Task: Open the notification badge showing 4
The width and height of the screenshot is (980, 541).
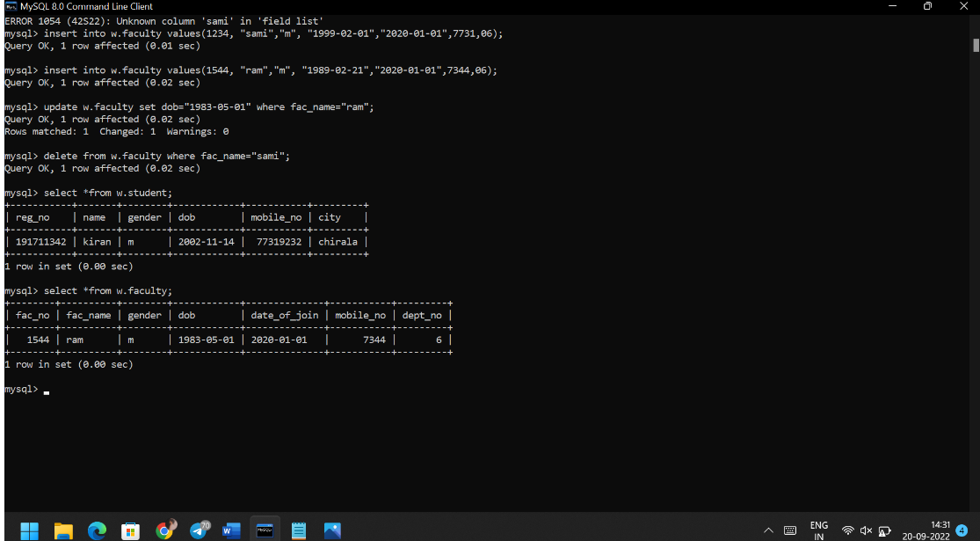Action: coord(961,530)
